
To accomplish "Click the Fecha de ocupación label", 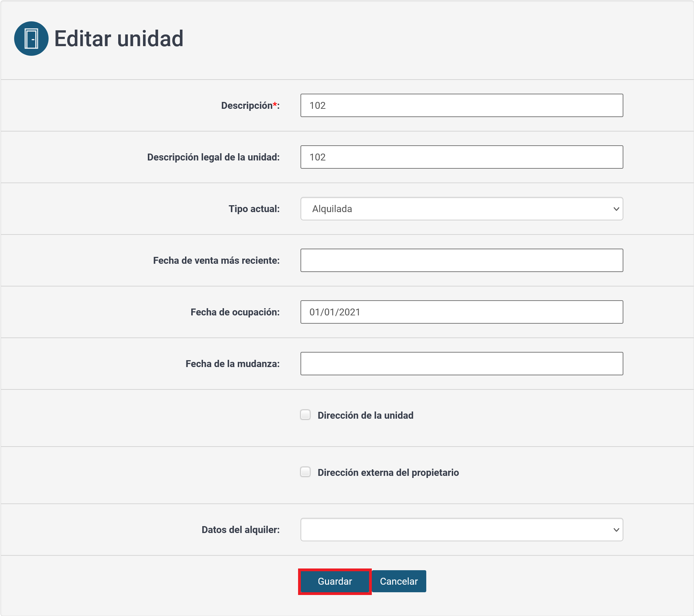I will (235, 312).
